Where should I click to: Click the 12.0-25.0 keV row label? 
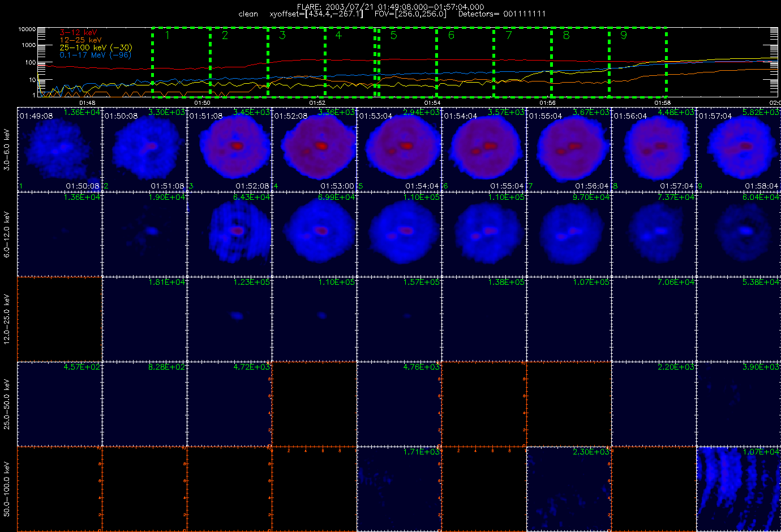(x=7, y=319)
